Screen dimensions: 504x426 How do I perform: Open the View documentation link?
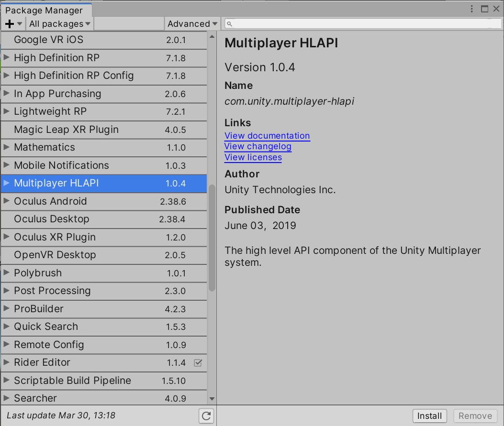(x=267, y=136)
